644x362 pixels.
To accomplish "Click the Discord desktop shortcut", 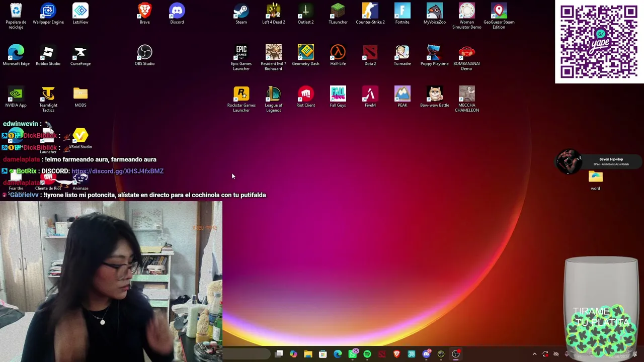I will pyautogui.click(x=177, y=14).
